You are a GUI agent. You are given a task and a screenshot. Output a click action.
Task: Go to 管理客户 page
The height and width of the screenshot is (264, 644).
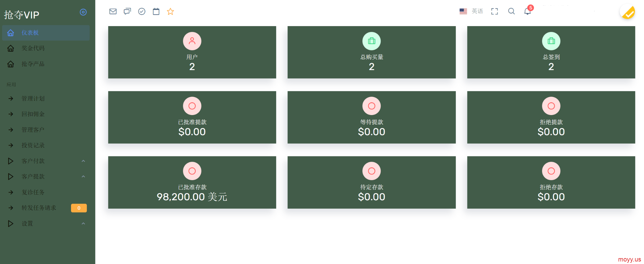click(46, 130)
